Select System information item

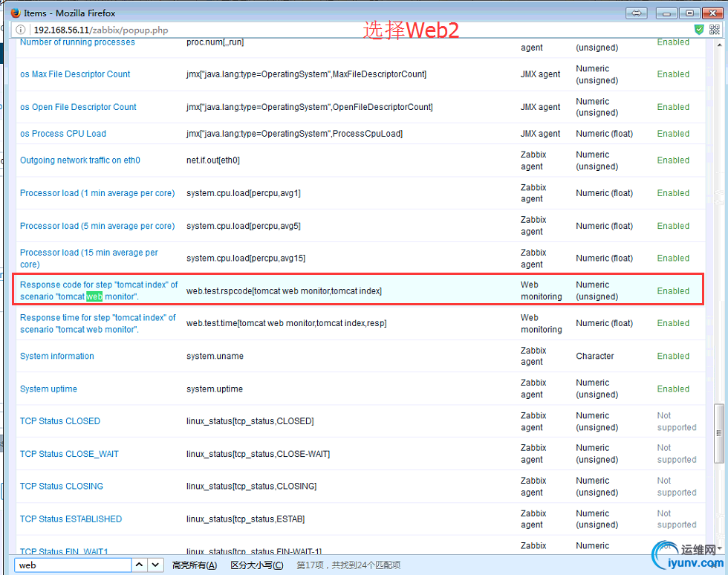[57, 357]
